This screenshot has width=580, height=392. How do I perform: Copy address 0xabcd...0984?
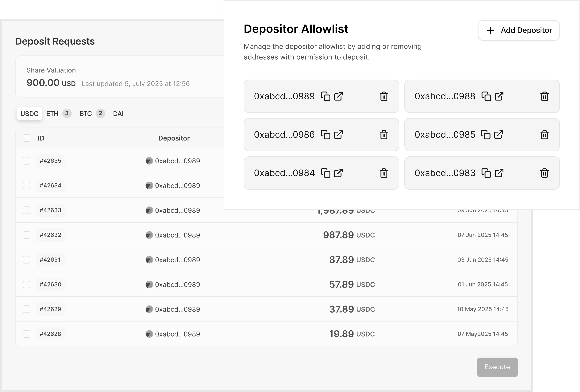coord(325,173)
